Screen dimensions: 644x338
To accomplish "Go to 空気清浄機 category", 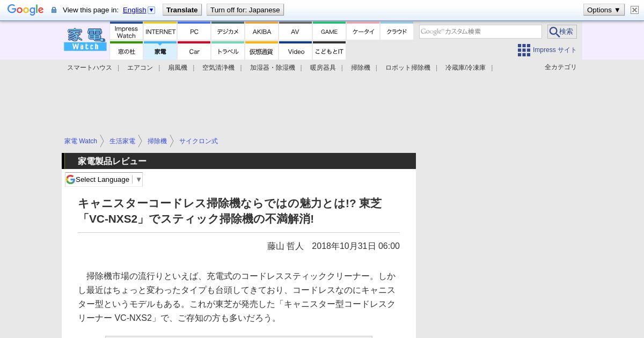I will [218, 68].
